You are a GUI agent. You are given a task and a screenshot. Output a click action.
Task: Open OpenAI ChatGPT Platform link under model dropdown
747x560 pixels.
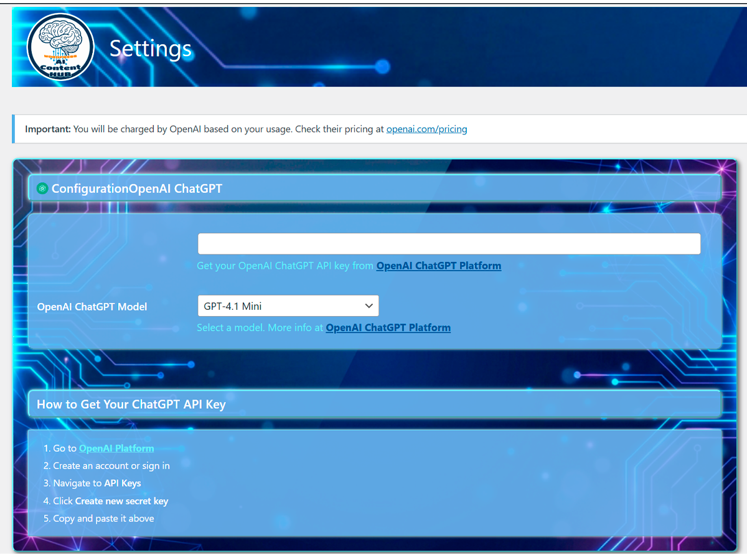pos(388,327)
